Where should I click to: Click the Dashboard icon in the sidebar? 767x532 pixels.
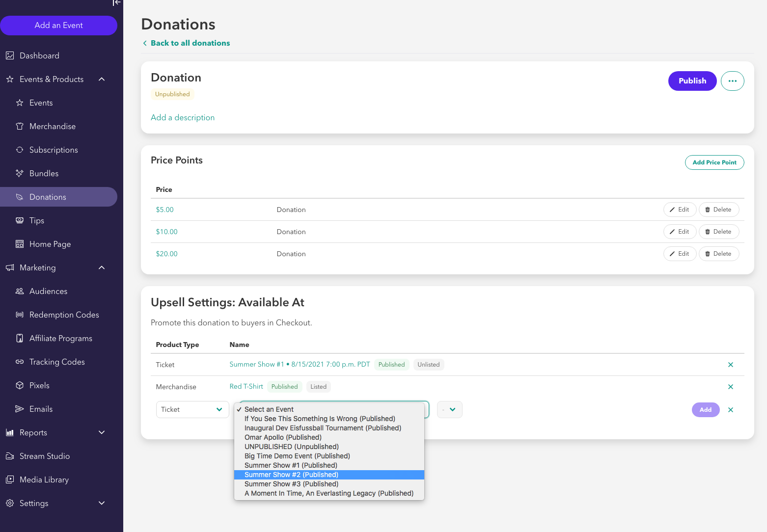[10, 56]
